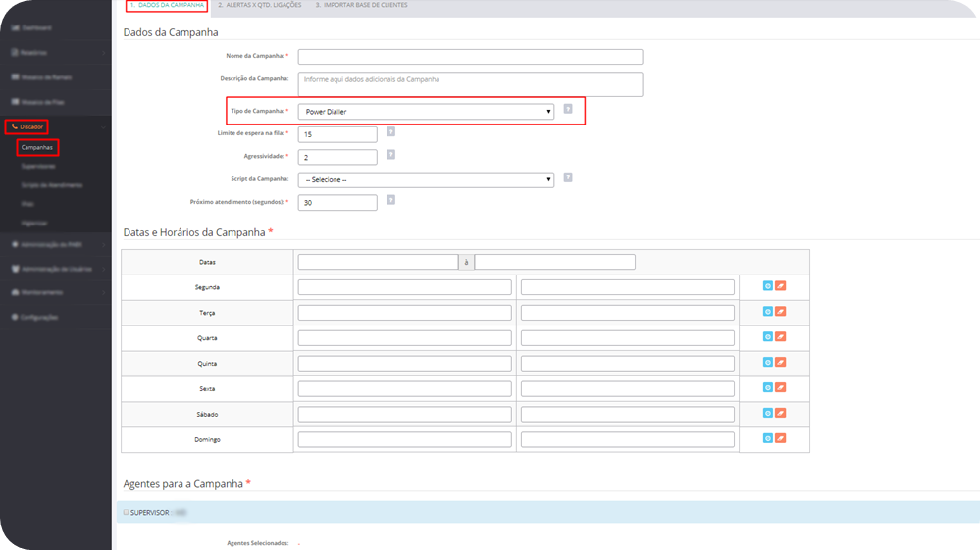Viewport: 980px width, 550px height.
Task: Toggle the SUPERVISOR checkbox
Action: [127, 512]
